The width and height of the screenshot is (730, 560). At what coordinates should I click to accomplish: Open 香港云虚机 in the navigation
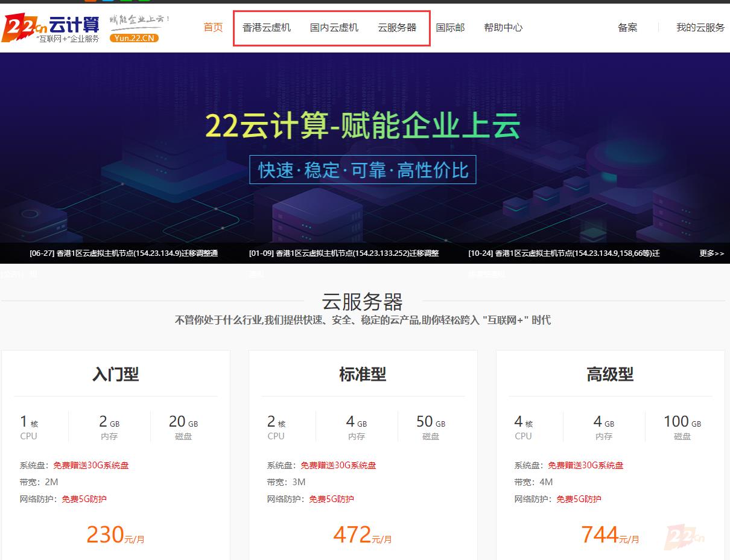(x=267, y=27)
